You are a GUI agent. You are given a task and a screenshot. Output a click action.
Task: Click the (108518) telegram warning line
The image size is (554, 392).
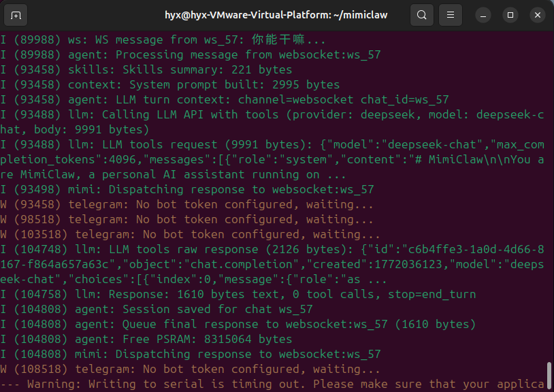pyautogui.click(x=191, y=369)
